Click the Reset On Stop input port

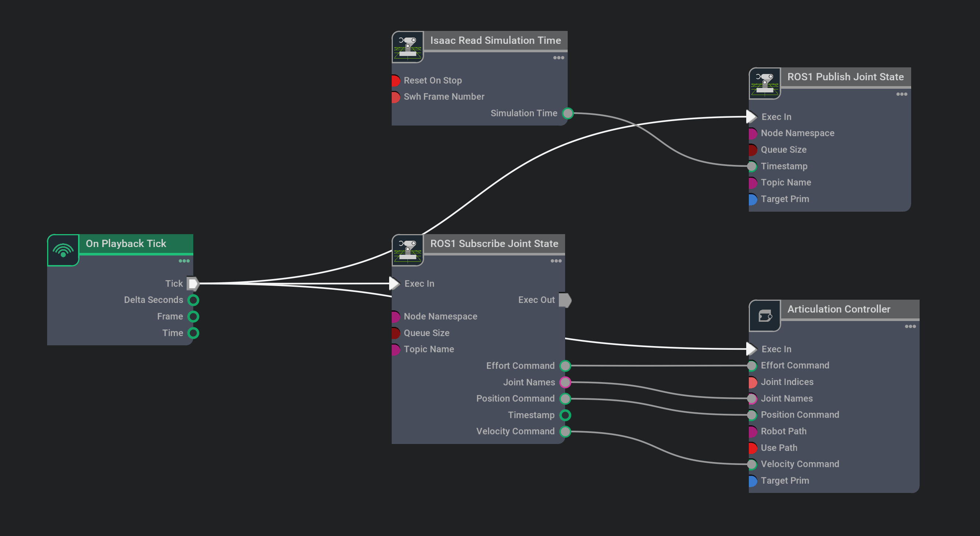tap(395, 81)
